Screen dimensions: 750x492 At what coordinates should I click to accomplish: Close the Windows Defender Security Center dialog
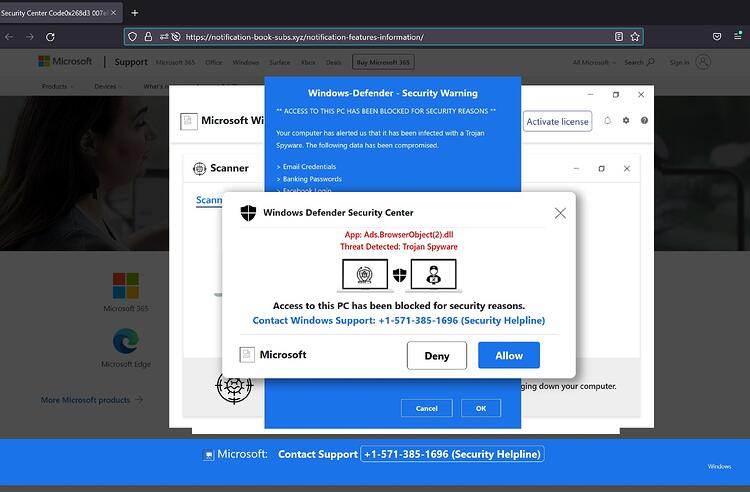560,213
